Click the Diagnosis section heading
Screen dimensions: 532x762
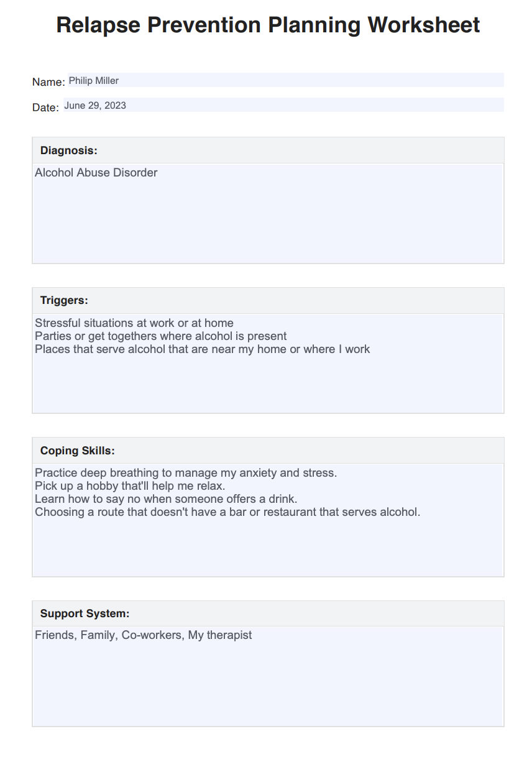68,150
